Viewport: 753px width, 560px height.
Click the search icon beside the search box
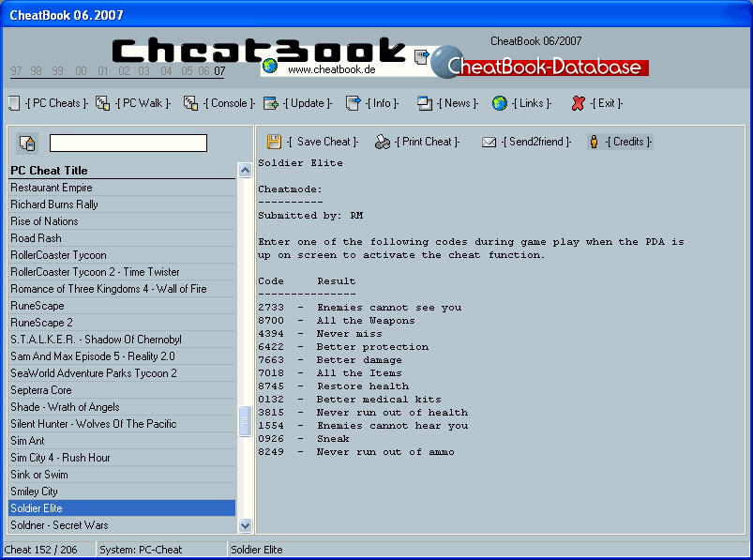[27, 144]
